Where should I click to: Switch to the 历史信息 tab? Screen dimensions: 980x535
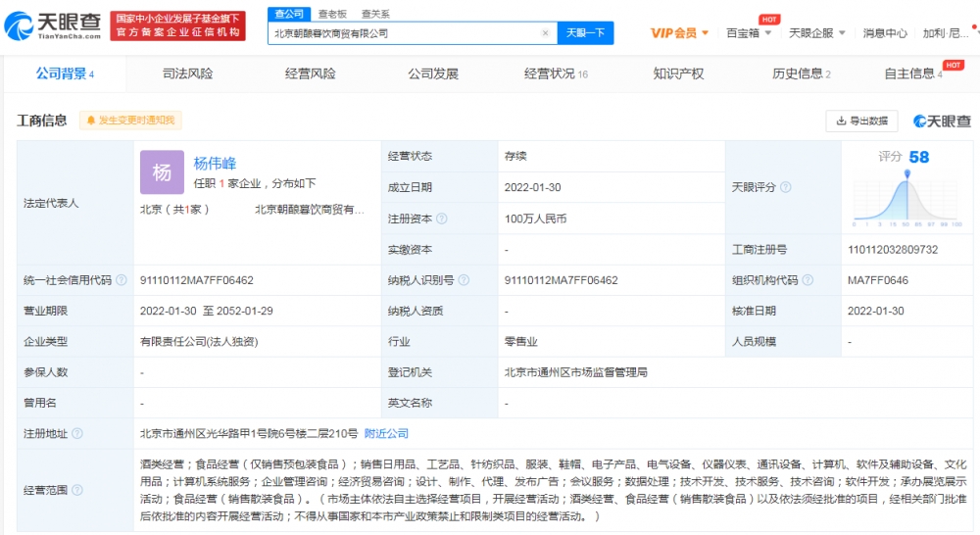[802, 73]
